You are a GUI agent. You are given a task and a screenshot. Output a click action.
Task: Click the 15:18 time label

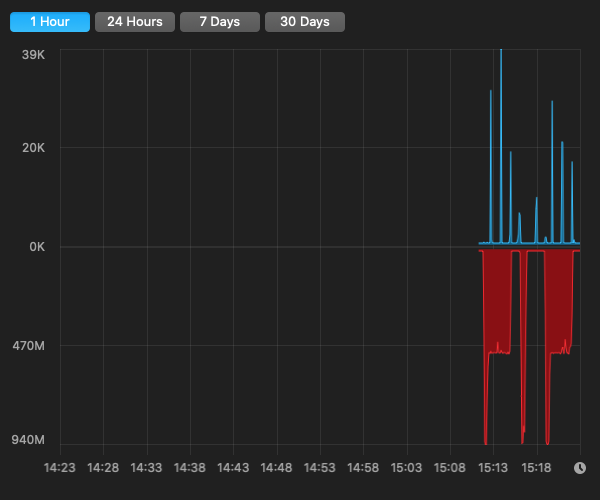(x=536, y=467)
